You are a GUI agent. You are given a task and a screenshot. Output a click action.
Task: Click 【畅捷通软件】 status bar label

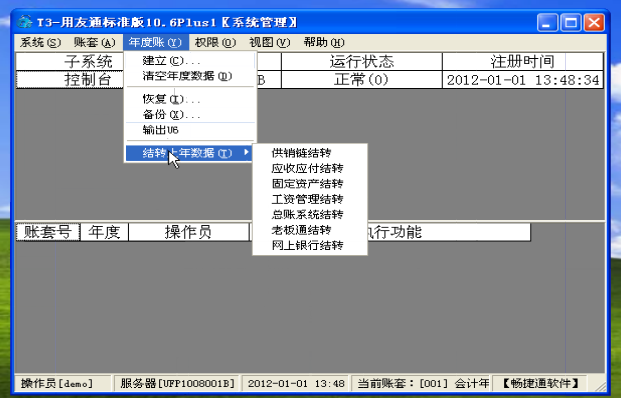click(540, 383)
